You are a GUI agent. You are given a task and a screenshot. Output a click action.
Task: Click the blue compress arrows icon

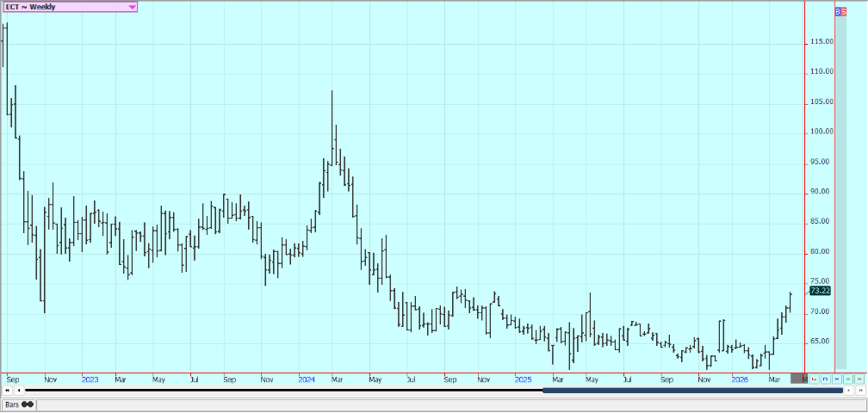tap(836, 379)
